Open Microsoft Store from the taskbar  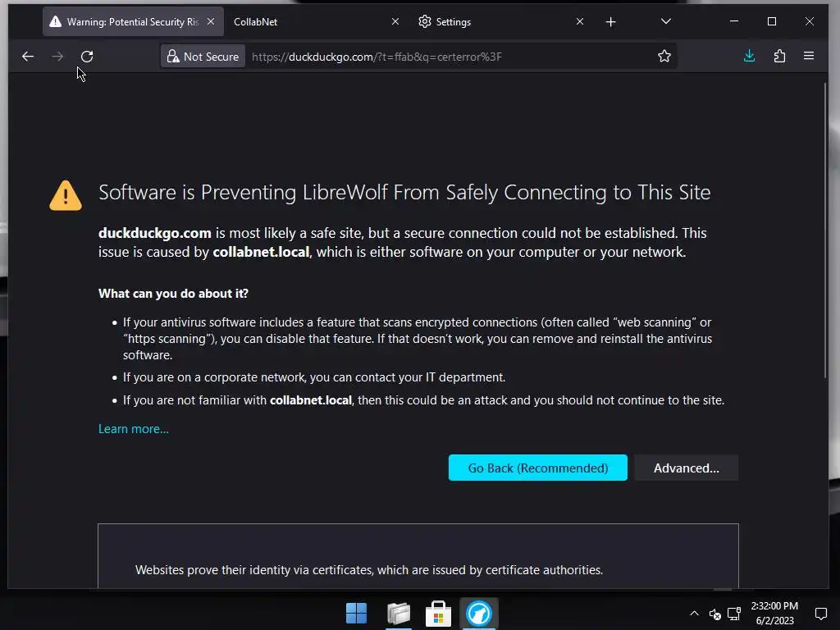[438, 614]
